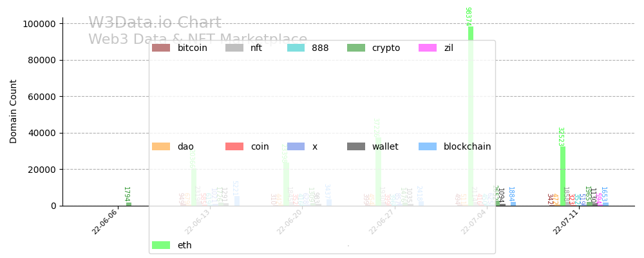Click the bitcoin legend color swatch

pos(161,48)
